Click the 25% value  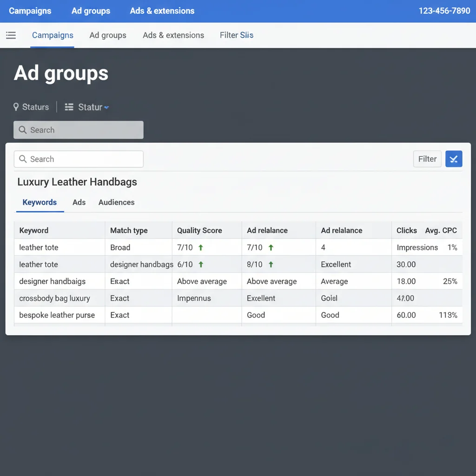click(450, 281)
